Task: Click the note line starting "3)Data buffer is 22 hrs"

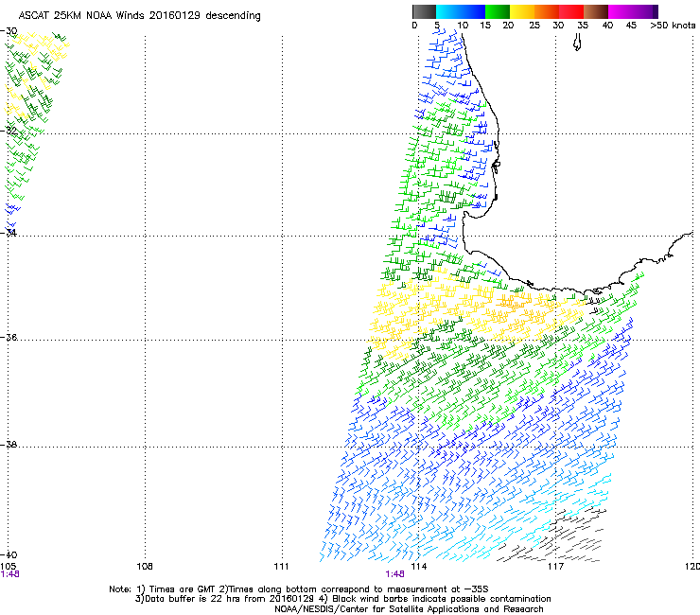Action: (x=342, y=599)
